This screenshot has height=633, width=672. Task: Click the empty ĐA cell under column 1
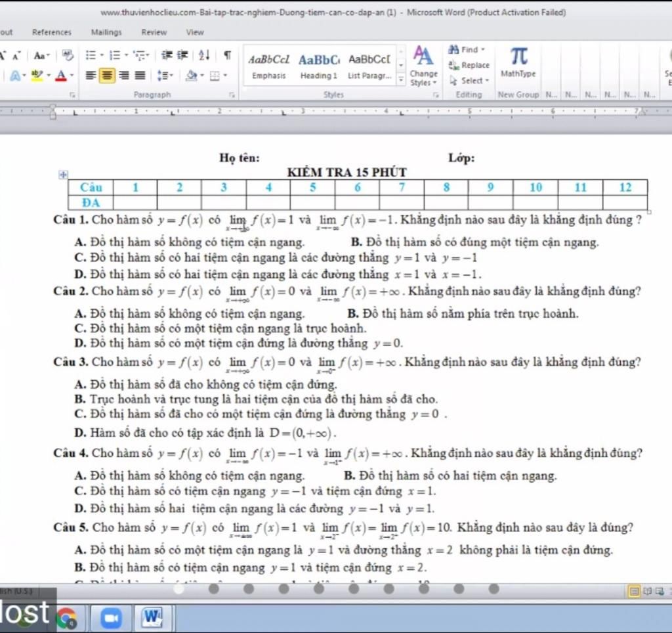pos(135,202)
